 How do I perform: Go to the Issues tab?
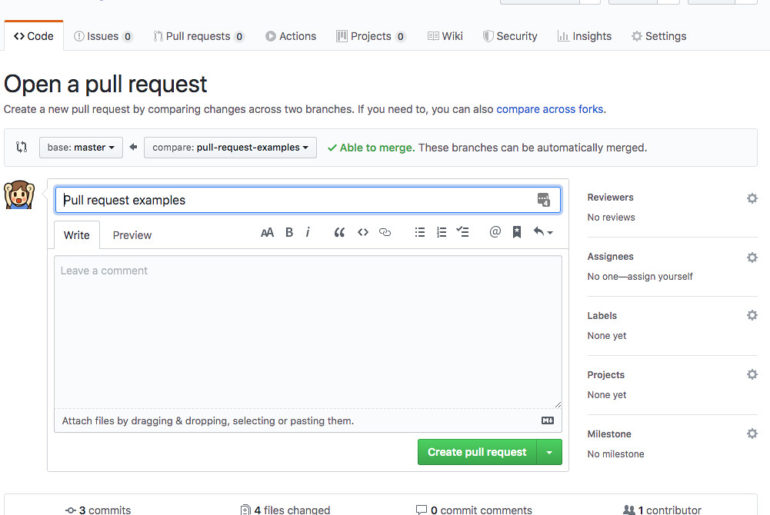tap(103, 36)
